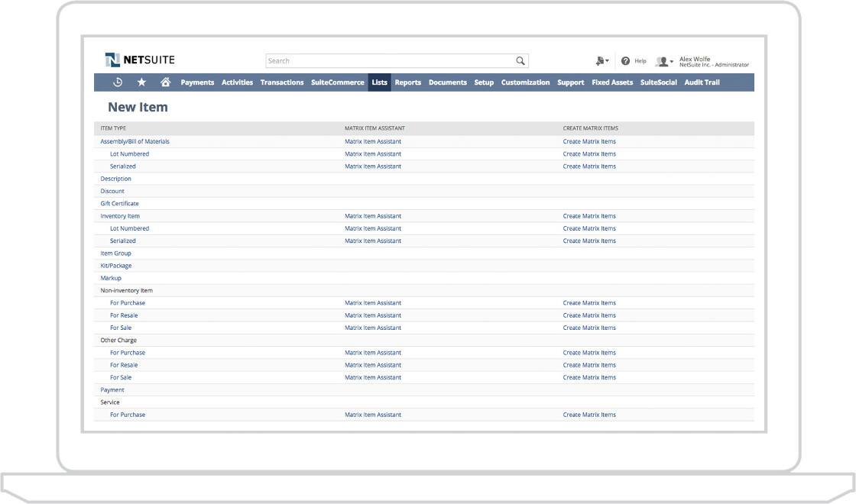
Task: Click the Service group label
Action: click(x=110, y=402)
